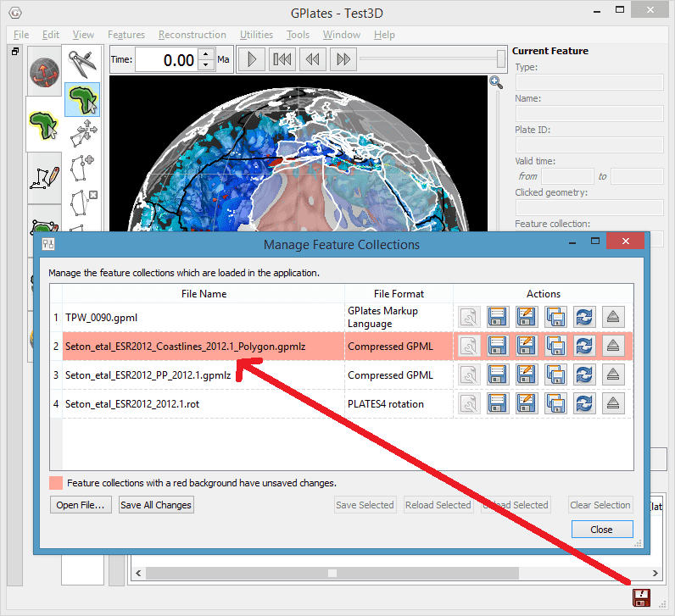675x616 pixels.
Task: Open the digitisation tools tab
Action: click(43, 177)
